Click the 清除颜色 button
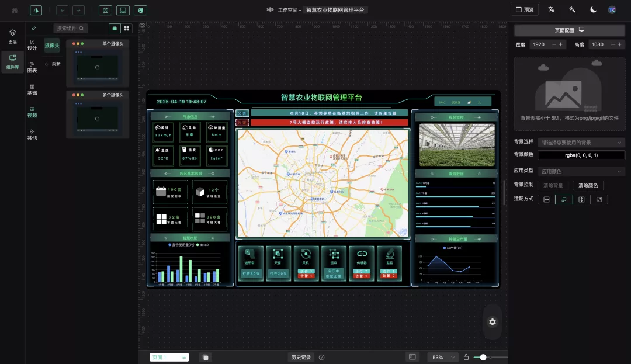The image size is (631, 364). point(588,185)
